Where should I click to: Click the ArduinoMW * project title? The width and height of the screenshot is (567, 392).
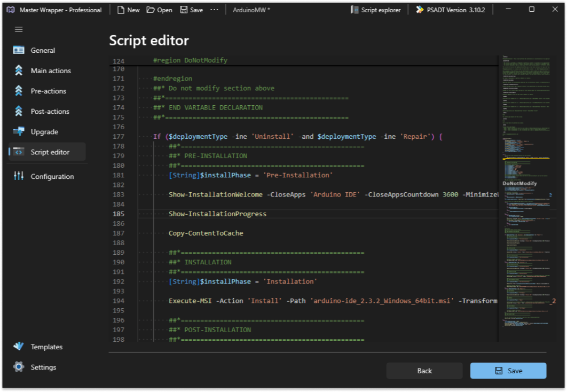251,10
